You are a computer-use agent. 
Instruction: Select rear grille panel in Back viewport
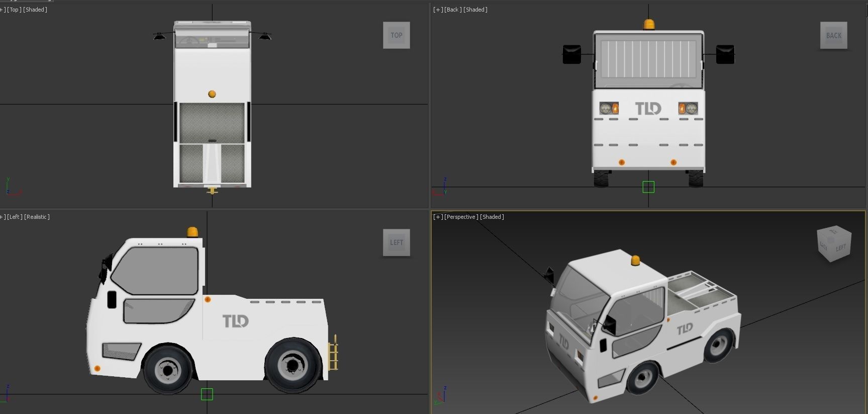[x=648, y=58]
